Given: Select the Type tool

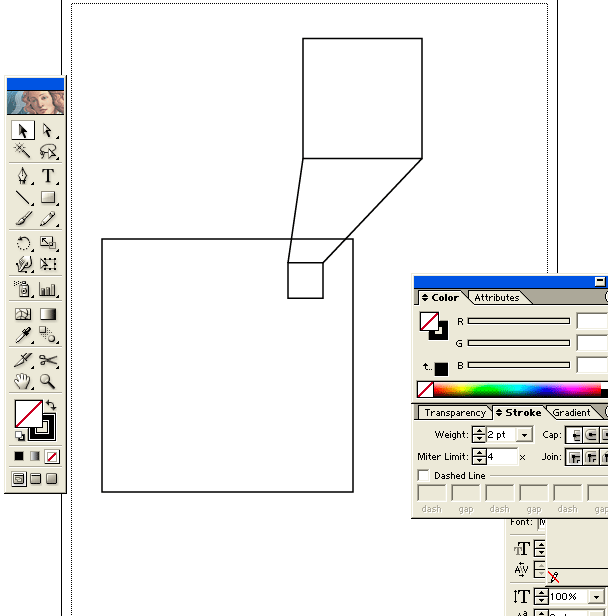Looking at the screenshot, I should [x=47, y=176].
